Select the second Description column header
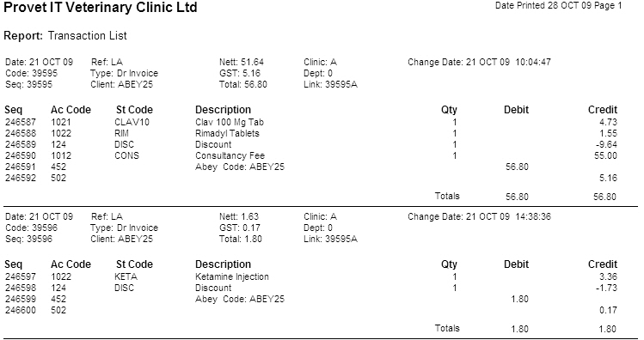Image resolution: width=644 pixels, height=340 pixels. 223,264
